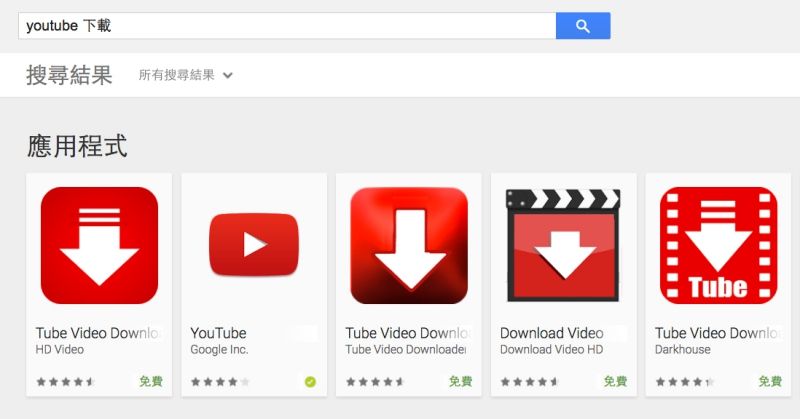Open the title above developer 'Tube Video Downloader'
The width and height of the screenshot is (800, 419).
pos(408,333)
